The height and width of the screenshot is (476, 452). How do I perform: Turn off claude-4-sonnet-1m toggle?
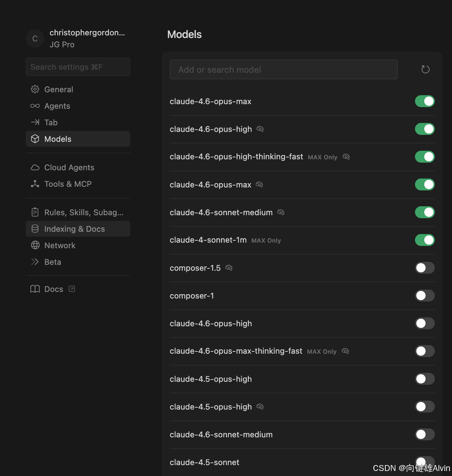[x=425, y=240]
